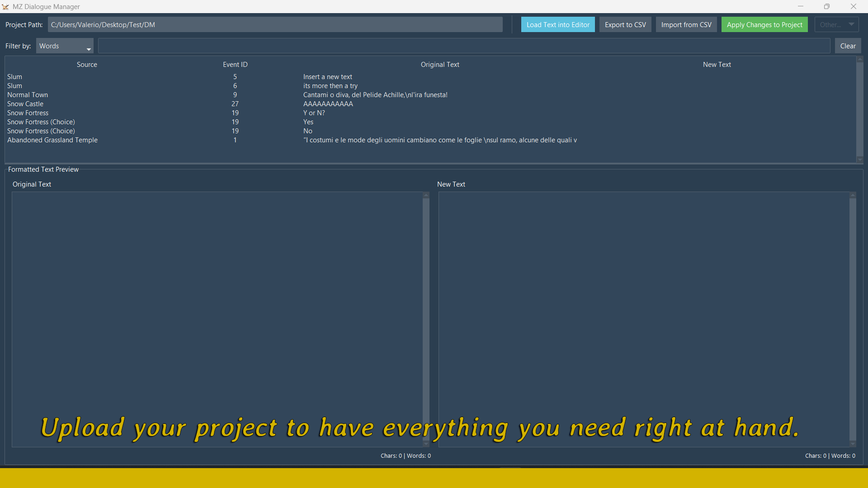
Task: Click the MZ Dialogue Manager app icon
Action: click(5, 7)
